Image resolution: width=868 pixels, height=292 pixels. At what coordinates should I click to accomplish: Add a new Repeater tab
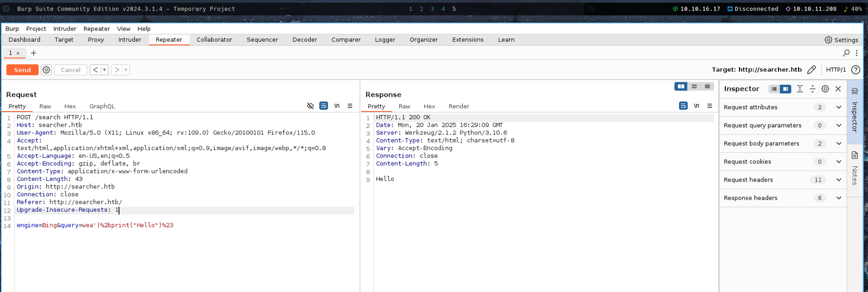point(34,53)
